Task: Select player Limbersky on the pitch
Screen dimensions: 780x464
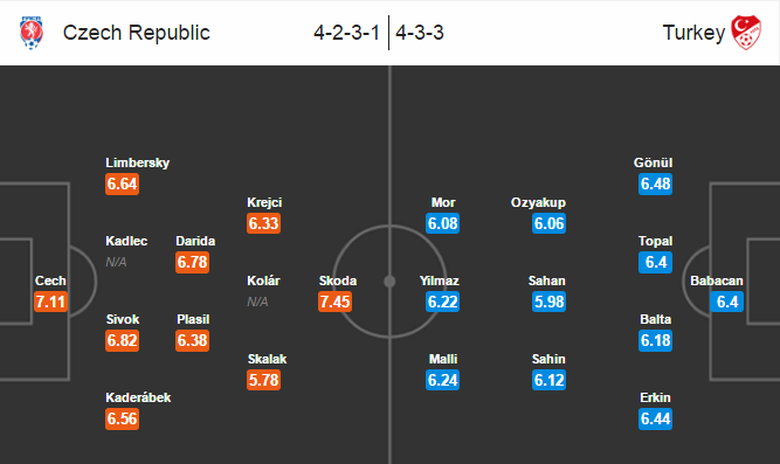Action: (x=137, y=163)
